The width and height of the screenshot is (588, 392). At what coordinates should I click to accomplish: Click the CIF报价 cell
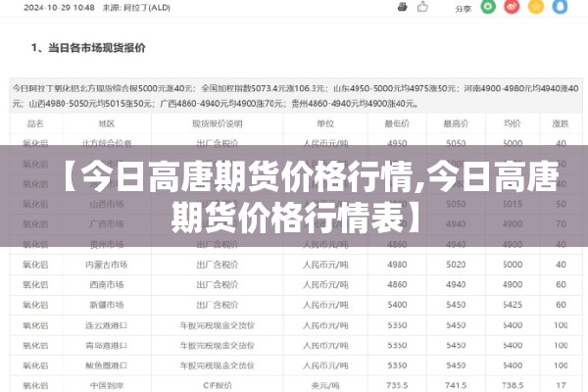tap(218, 385)
